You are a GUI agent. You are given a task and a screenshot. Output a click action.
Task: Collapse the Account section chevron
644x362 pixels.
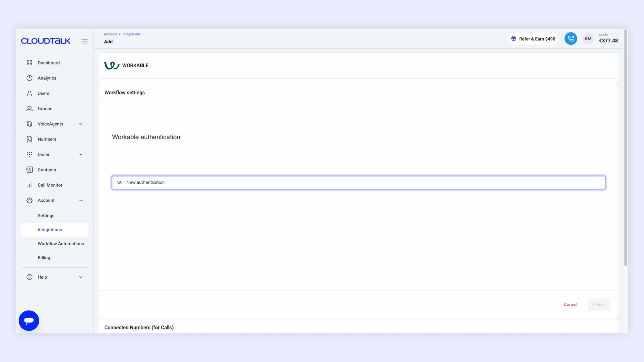(x=81, y=200)
